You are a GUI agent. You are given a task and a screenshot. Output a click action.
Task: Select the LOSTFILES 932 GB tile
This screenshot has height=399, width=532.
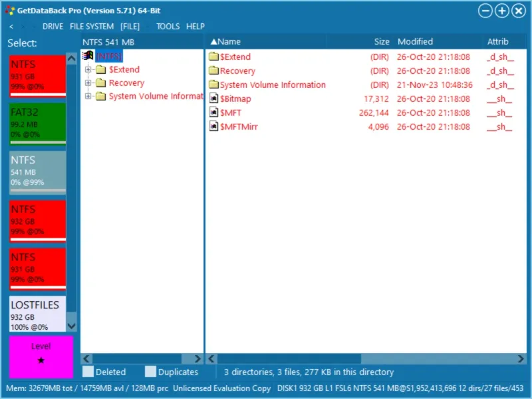(x=38, y=314)
